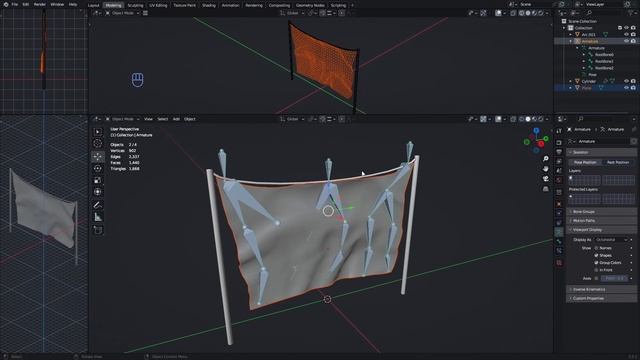Expand the Inverse Kinematics panel
640x360 pixels.
602,289
